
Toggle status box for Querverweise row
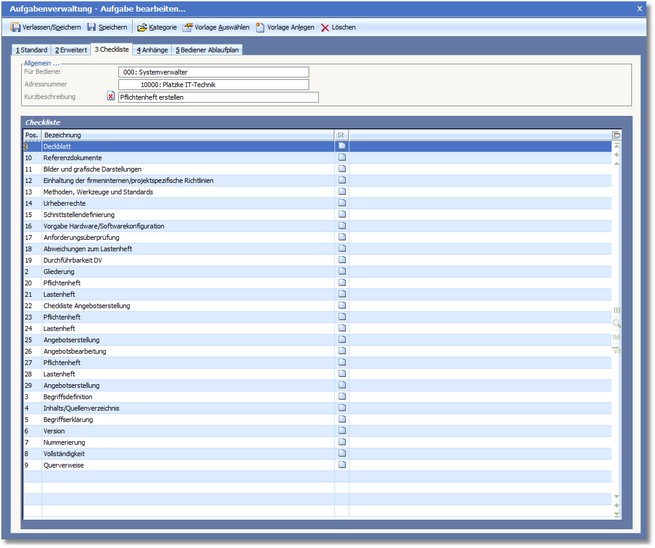[x=341, y=465]
